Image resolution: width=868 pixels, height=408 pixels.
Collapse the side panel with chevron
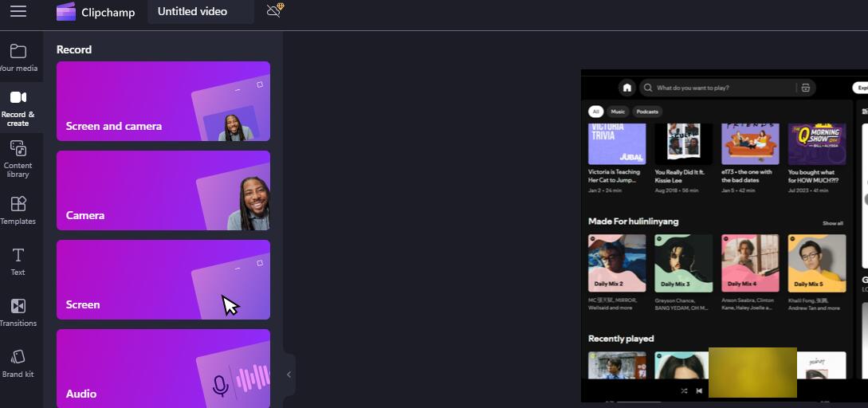[x=289, y=375]
